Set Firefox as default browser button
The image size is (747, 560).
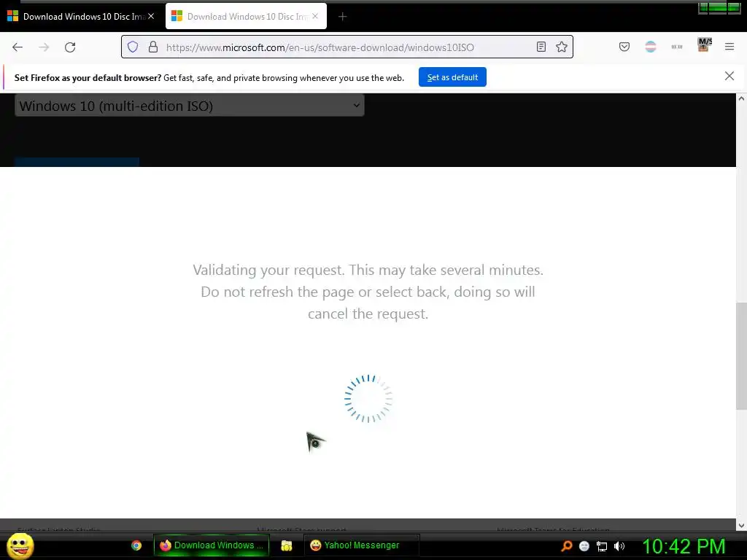click(452, 77)
